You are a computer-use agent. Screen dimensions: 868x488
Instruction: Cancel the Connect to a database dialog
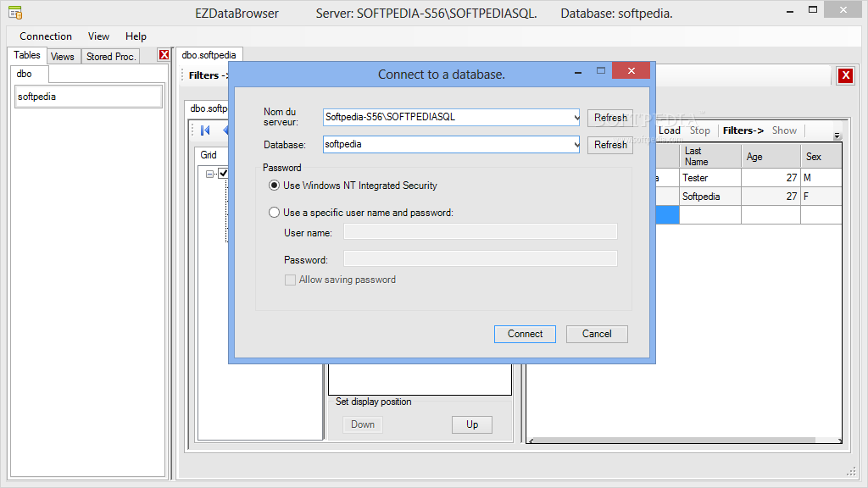[597, 334]
